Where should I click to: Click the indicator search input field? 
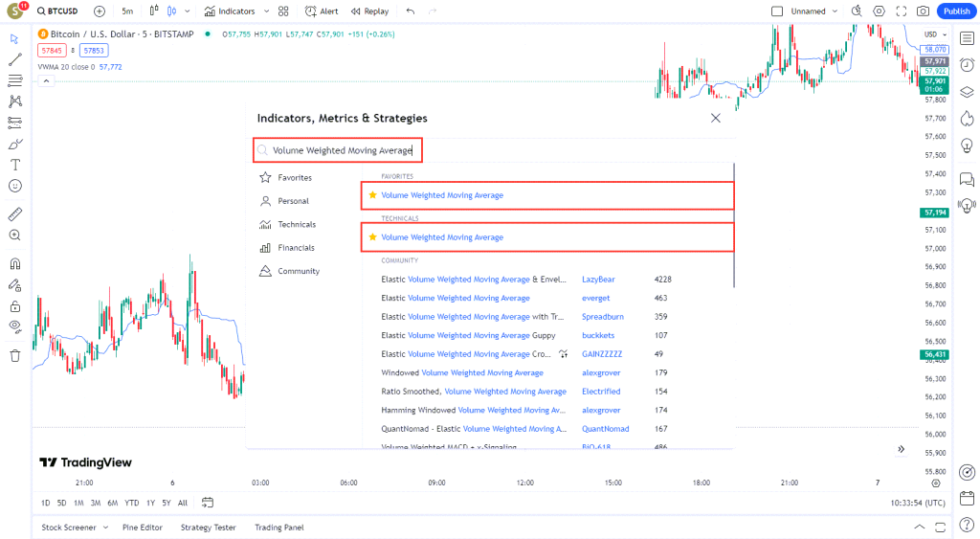pyautogui.click(x=338, y=150)
